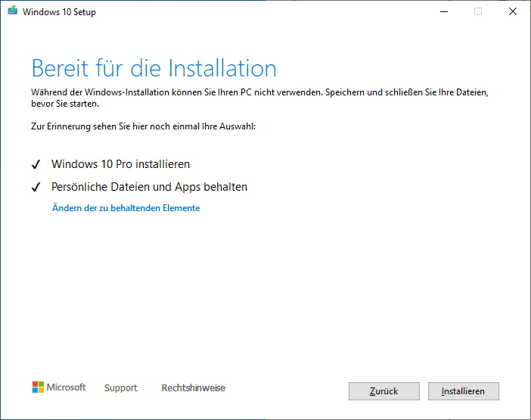Screen dimensions: 531x420
Task: Open the Rechtshinweise link
Action: pyautogui.click(x=194, y=387)
